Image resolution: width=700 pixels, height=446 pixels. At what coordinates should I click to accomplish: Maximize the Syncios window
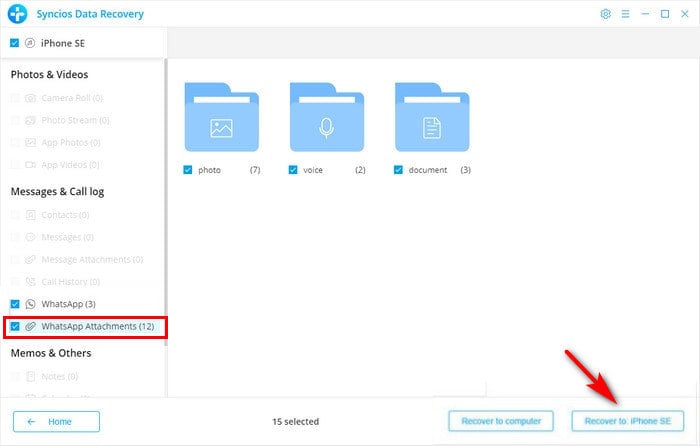pos(665,14)
